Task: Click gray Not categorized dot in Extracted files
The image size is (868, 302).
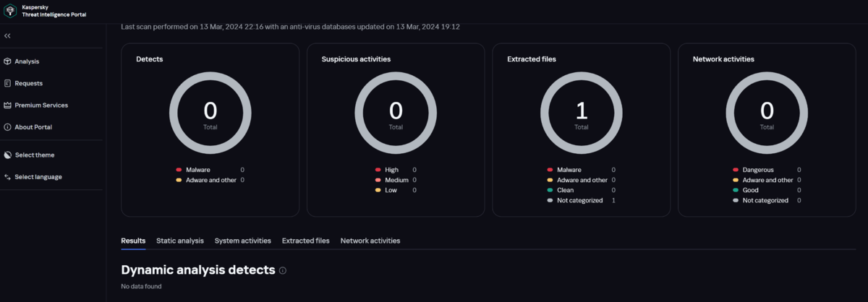Action: pos(550,200)
